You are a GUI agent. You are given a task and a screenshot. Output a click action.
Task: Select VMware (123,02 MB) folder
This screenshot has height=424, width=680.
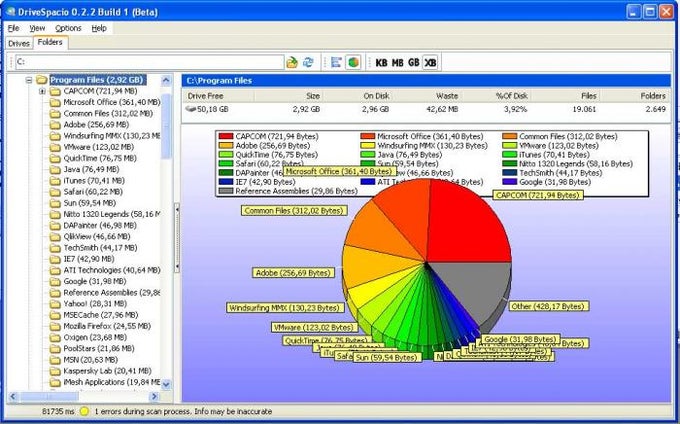(x=98, y=147)
